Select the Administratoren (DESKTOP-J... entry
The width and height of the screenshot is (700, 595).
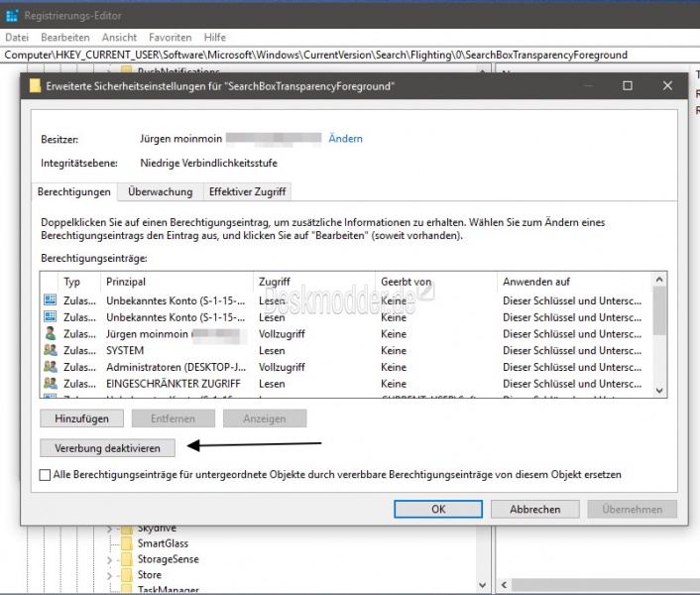point(346,367)
